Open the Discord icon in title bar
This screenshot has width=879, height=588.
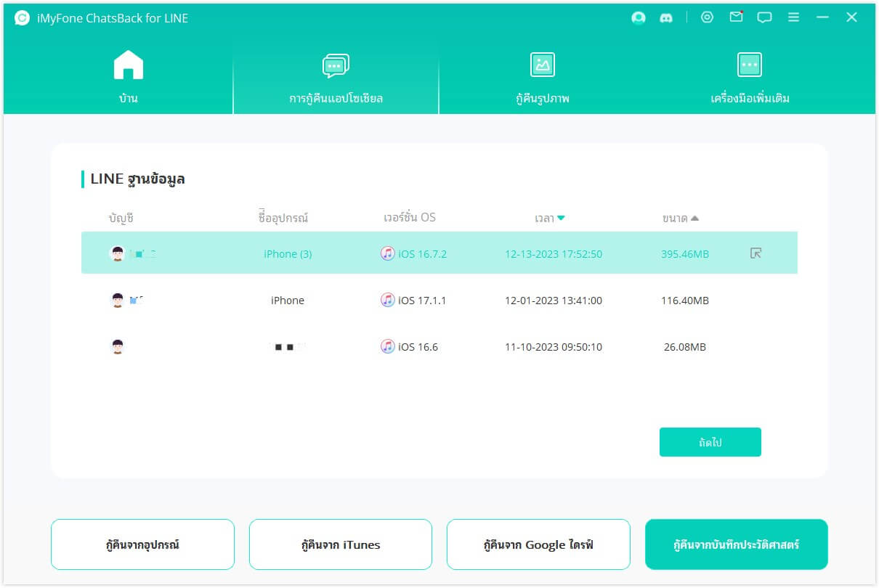(x=666, y=18)
